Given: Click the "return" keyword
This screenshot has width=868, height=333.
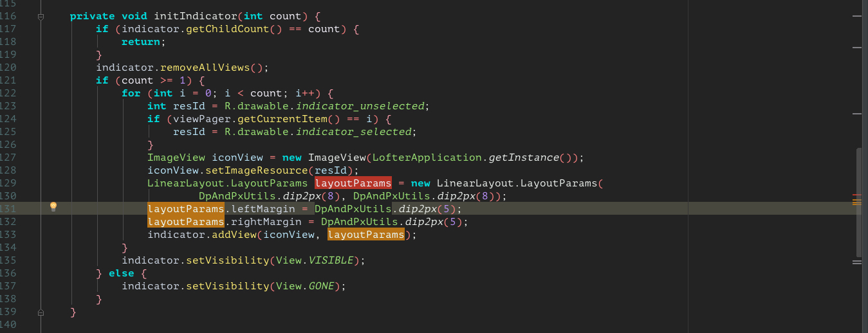Looking at the screenshot, I should coord(141,42).
